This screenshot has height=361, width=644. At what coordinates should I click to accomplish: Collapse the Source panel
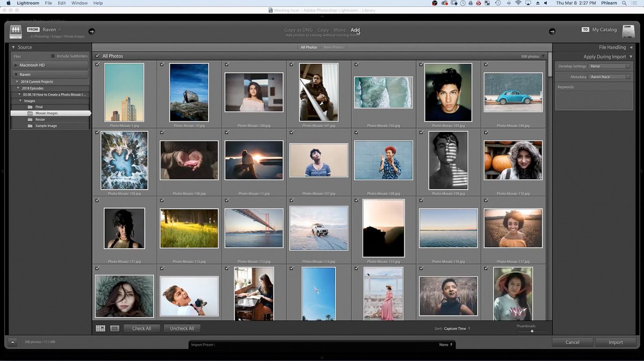[x=13, y=47]
